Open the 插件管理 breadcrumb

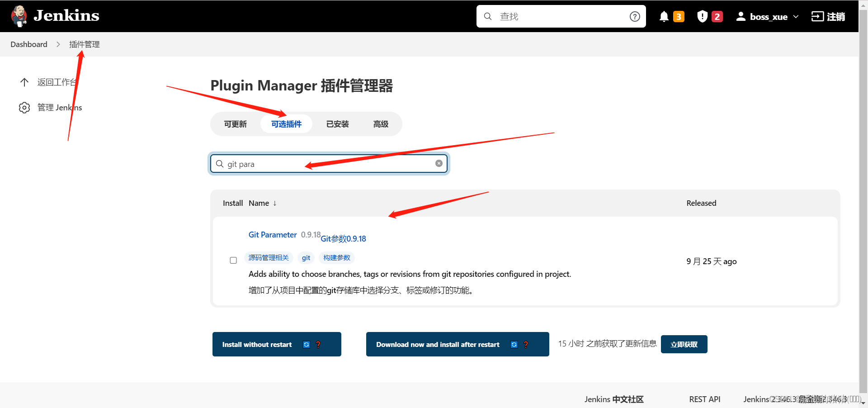pyautogui.click(x=85, y=44)
